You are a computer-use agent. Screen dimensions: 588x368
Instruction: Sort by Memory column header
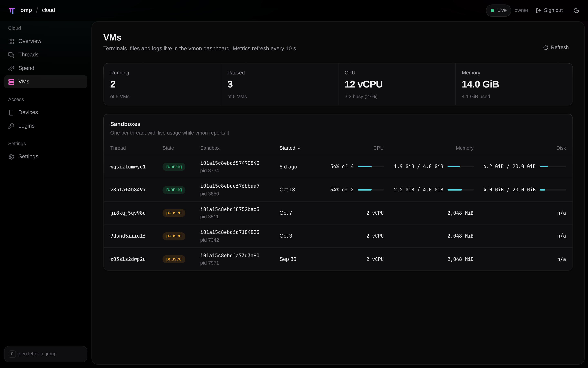tap(464, 148)
